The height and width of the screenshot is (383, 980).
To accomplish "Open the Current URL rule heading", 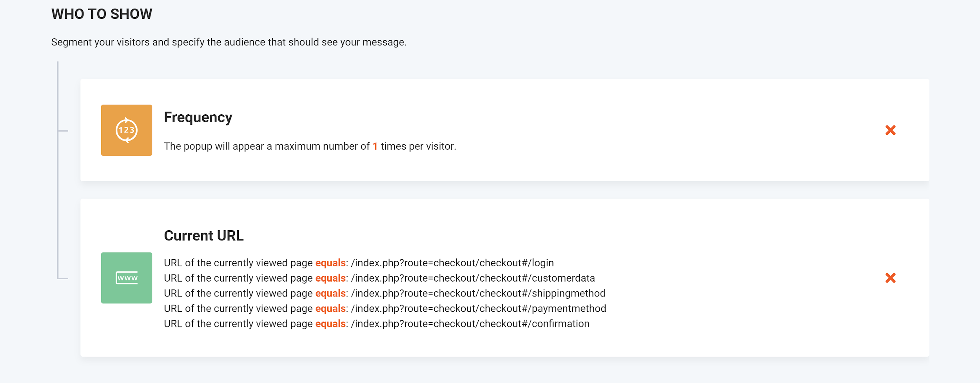I will 204,235.
